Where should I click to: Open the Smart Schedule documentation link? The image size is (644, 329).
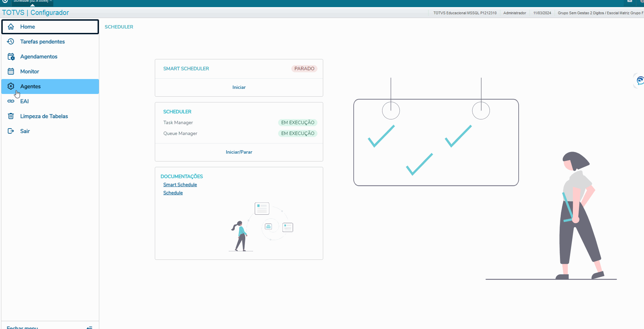click(180, 185)
